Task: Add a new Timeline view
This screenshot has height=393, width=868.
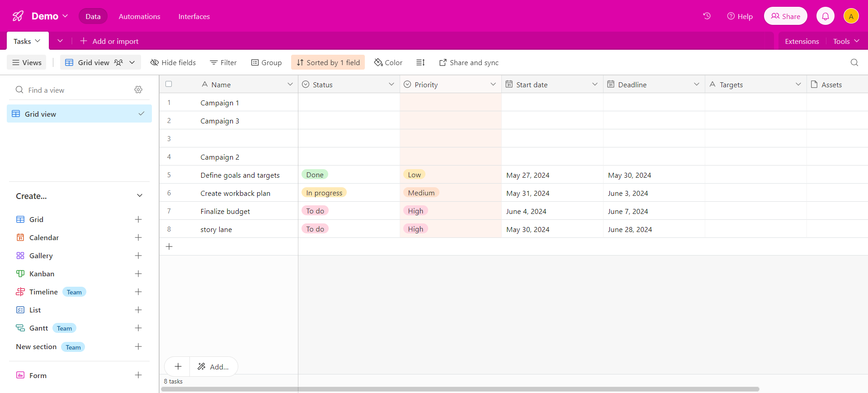Action: point(138,292)
